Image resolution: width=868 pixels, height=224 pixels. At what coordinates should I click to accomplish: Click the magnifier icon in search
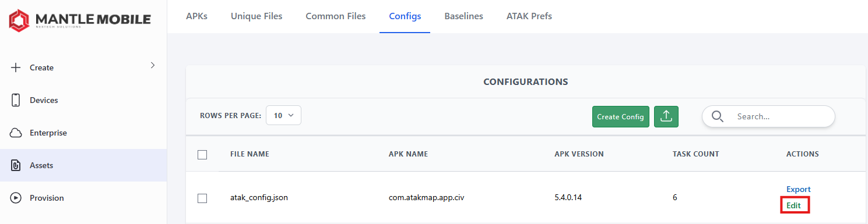click(718, 116)
